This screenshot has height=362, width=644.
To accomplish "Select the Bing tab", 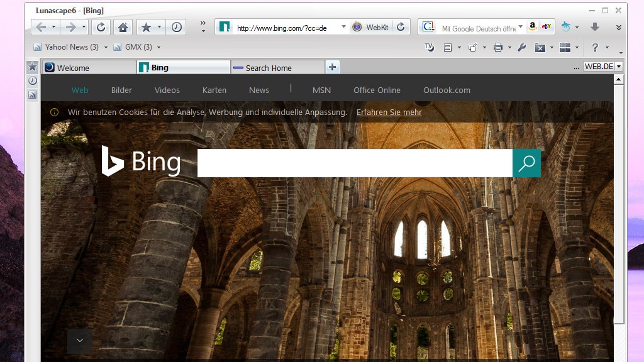I will click(x=184, y=67).
